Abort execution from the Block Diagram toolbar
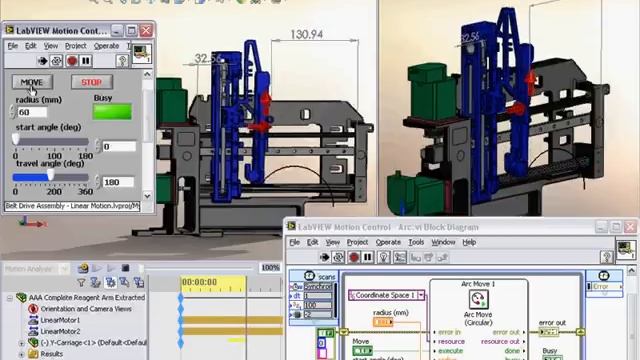The image size is (640, 360). click(x=354, y=258)
